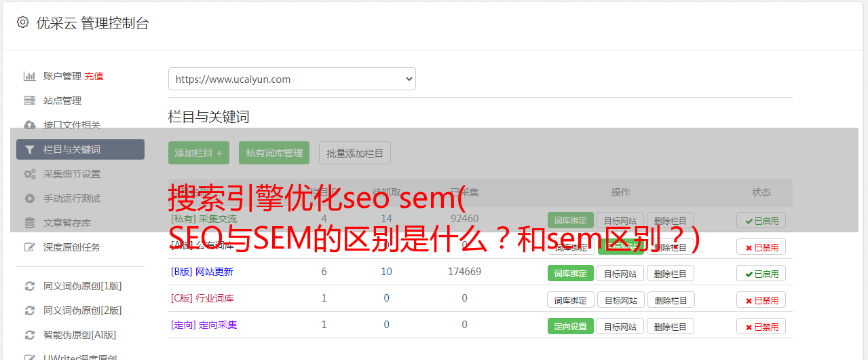Image resolution: width=868 pixels, height=360 pixels.
Task: Open the site URL dropdown www.ucaiyun.com
Action: point(292,79)
